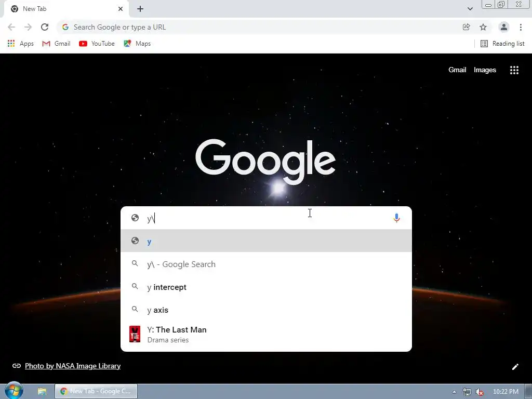
Task: Reload the current page
Action: (45, 27)
